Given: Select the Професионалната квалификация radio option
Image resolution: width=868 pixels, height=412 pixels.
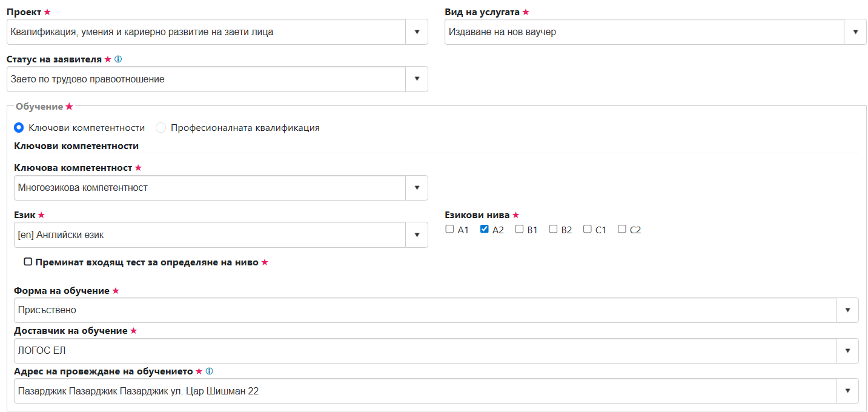Looking at the screenshot, I should coord(161,128).
